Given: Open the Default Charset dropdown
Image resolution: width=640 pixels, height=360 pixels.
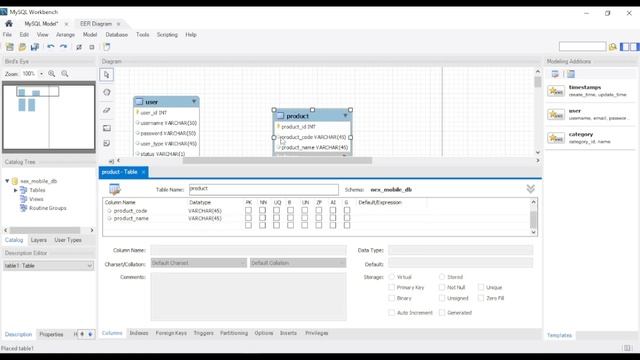Looking at the screenshot, I should tap(198, 263).
